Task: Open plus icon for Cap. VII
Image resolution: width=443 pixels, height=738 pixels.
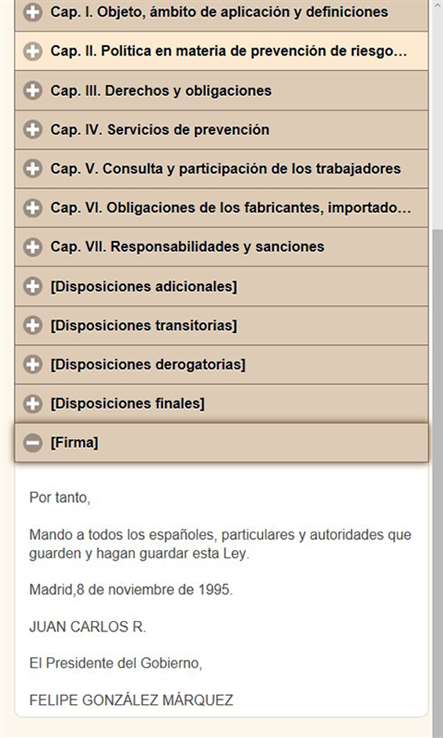Action: (32, 247)
